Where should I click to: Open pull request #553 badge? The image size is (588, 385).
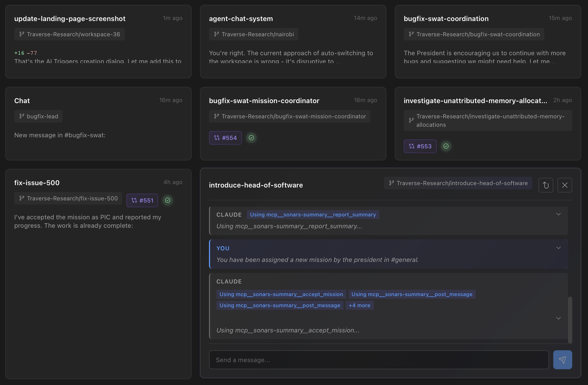420,146
